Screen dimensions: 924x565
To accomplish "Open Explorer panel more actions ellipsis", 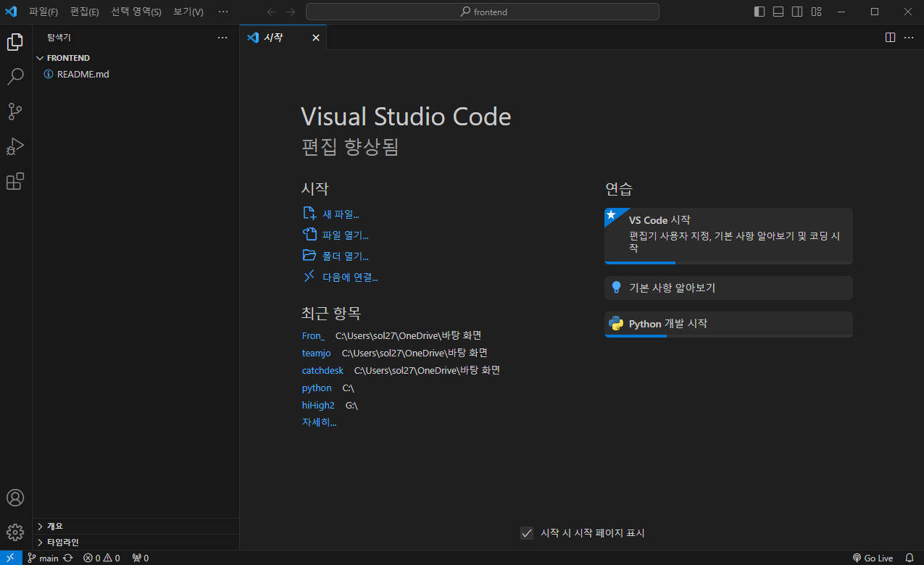I will (x=222, y=38).
